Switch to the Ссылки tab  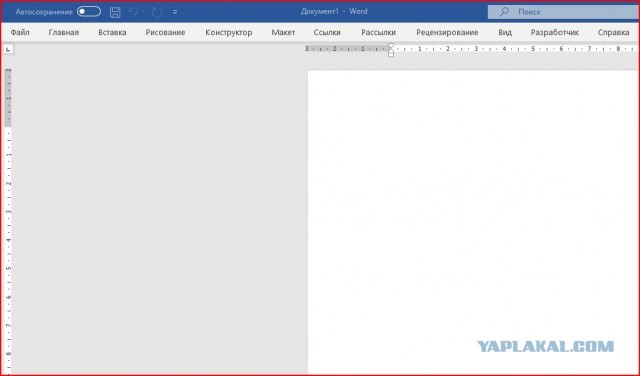click(x=327, y=32)
